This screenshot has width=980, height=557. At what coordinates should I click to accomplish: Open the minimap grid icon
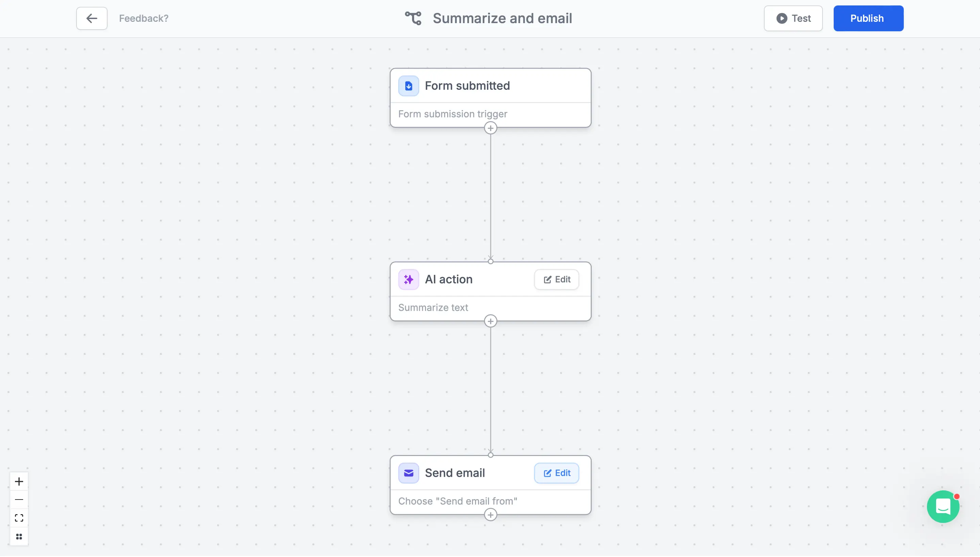click(19, 536)
